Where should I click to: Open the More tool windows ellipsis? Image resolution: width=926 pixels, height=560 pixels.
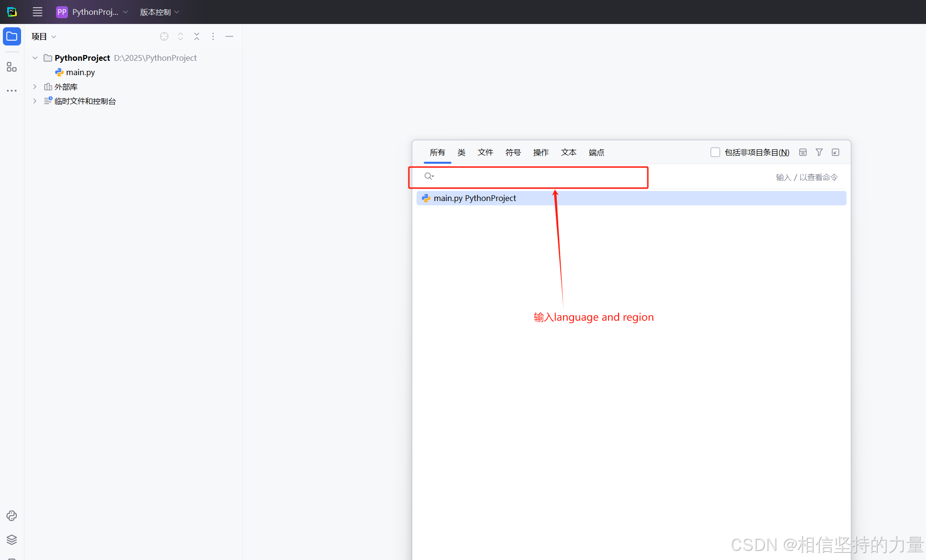12,90
